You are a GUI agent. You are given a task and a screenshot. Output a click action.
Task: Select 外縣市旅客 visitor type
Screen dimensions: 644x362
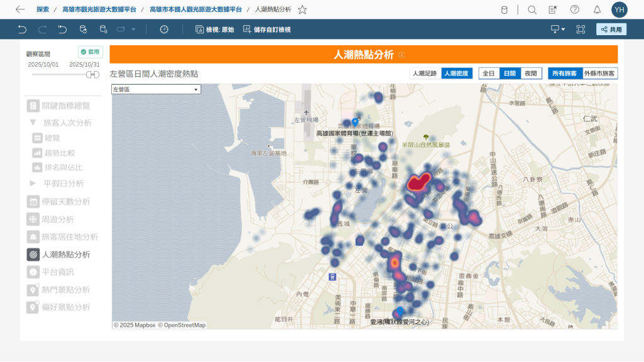pos(600,74)
